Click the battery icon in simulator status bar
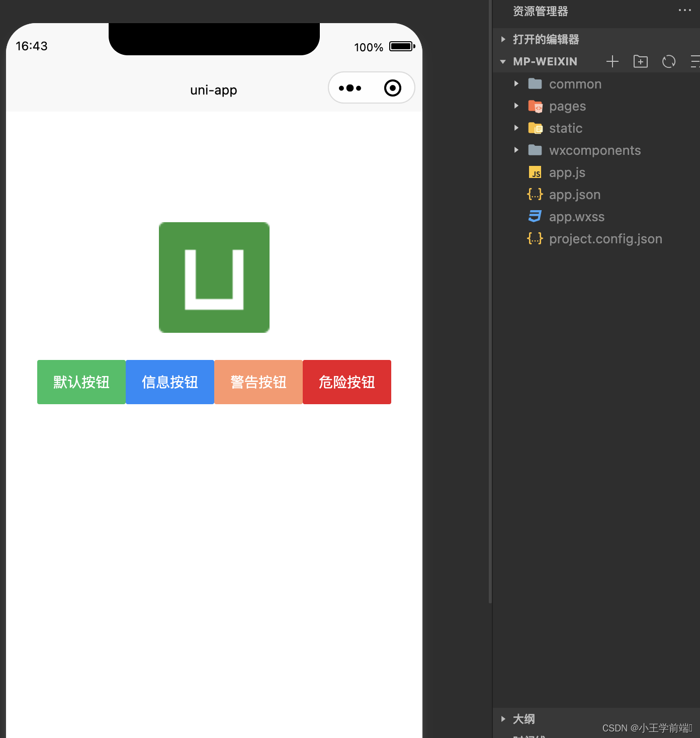This screenshot has height=738, width=700. pyautogui.click(x=402, y=46)
